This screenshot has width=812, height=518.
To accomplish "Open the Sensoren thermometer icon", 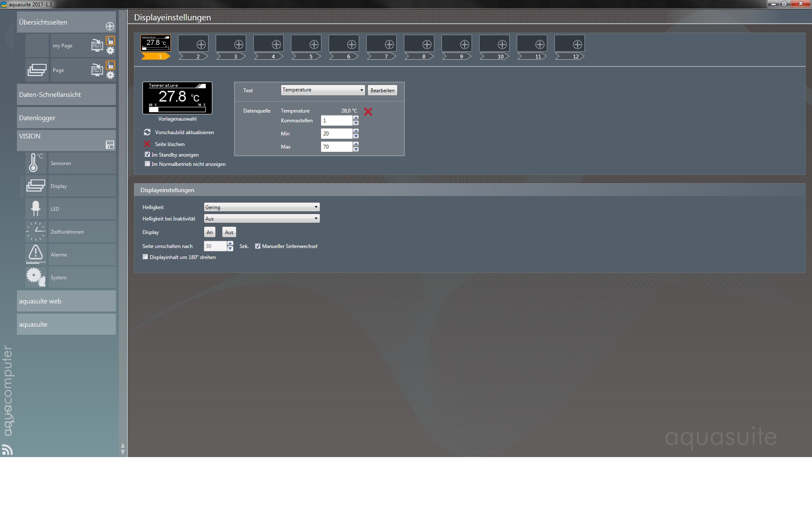I will [x=34, y=163].
